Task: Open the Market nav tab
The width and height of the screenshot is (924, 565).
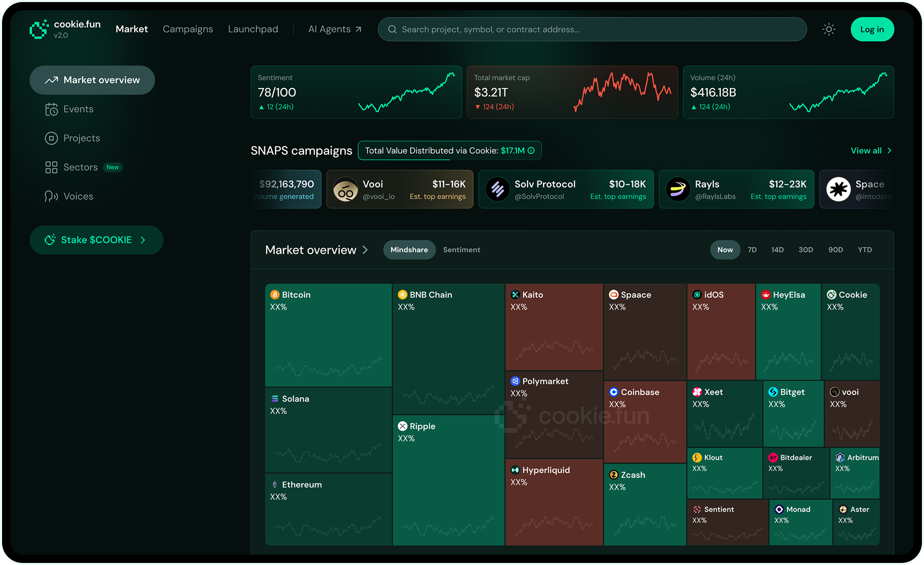Action: coord(131,29)
